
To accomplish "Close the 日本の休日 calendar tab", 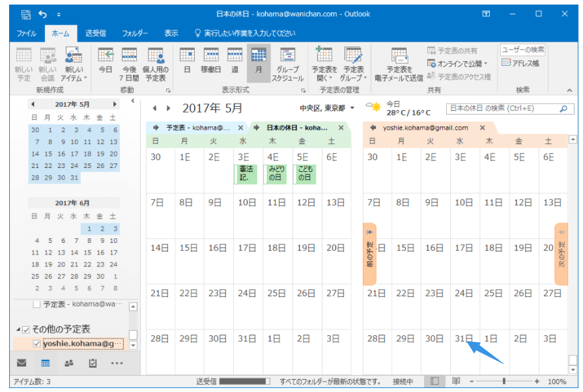I will pos(341,128).
